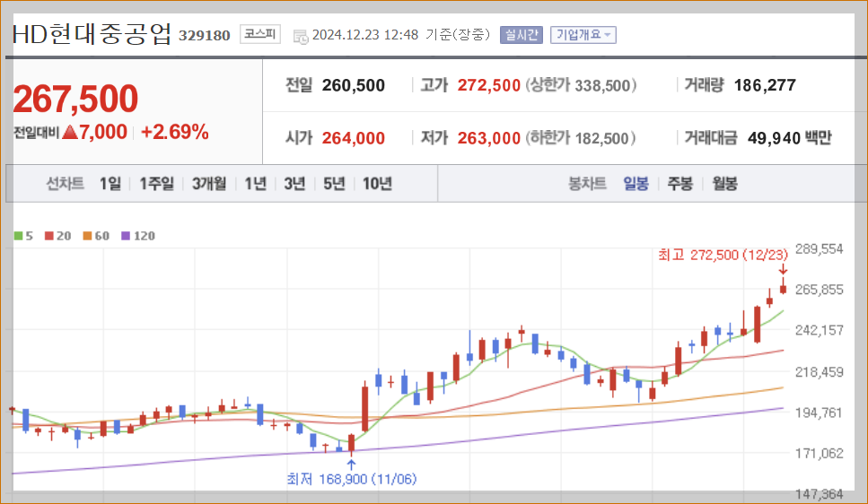Screen dimensions: 868x504
Task: Click the orange 60-day moving average swatch
Action: [87, 236]
